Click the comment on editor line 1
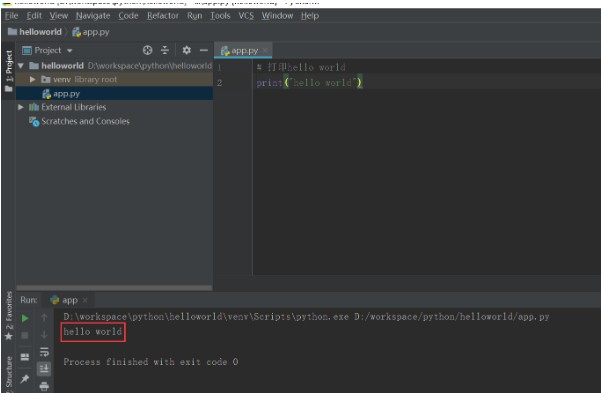The width and height of the screenshot is (602, 393). (301, 68)
